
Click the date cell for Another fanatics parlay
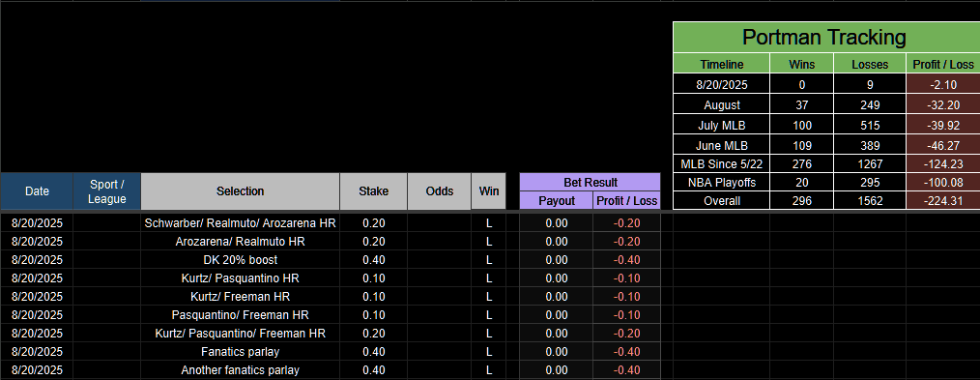37,370
